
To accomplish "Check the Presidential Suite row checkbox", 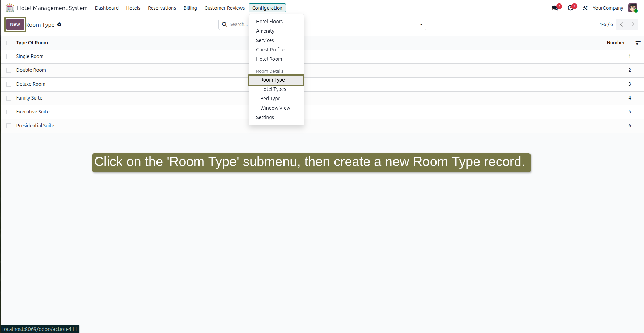I will [x=9, y=126].
